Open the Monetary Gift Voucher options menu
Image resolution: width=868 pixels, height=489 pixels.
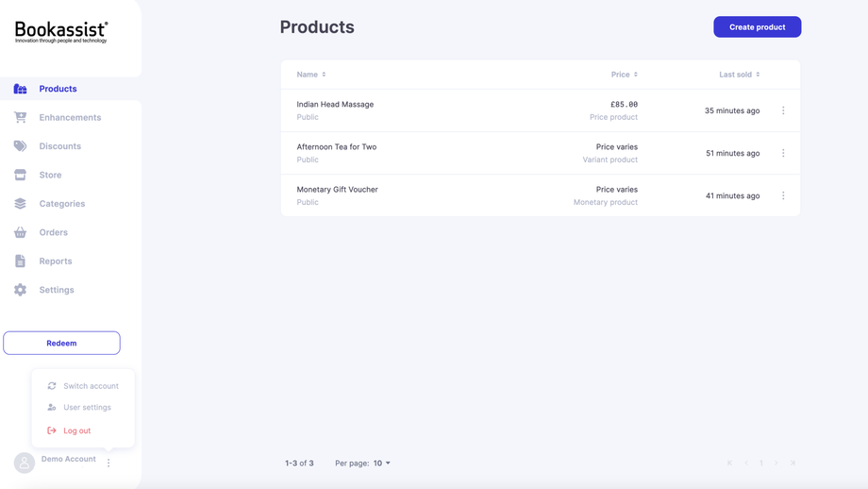(x=783, y=195)
